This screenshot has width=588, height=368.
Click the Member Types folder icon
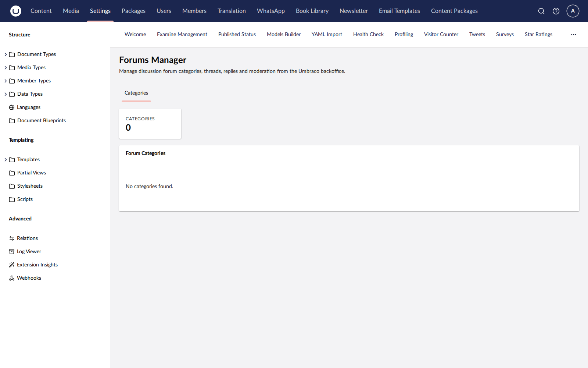coord(12,81)
